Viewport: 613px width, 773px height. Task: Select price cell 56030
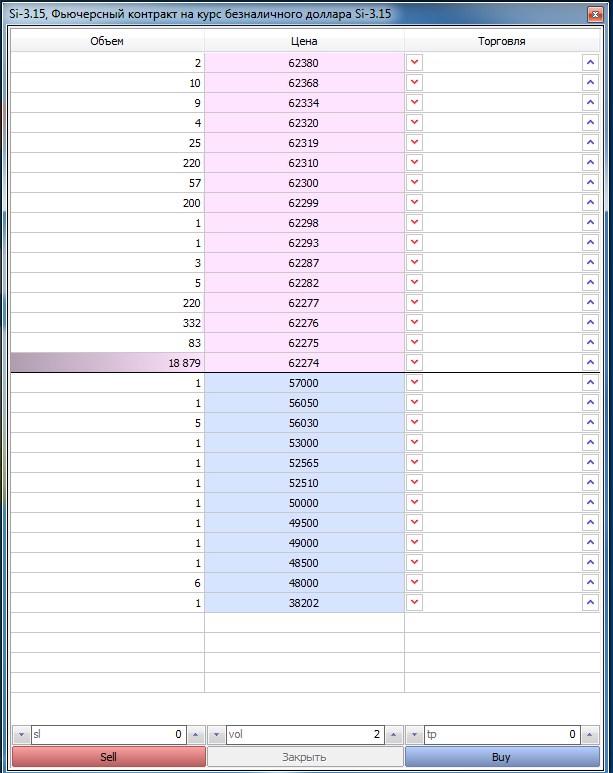coord(304,423)
